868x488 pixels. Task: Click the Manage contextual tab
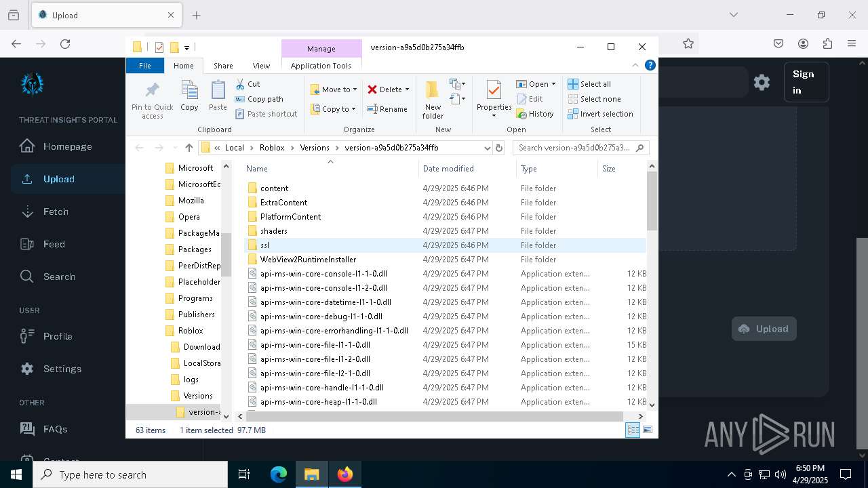[321, 49]
